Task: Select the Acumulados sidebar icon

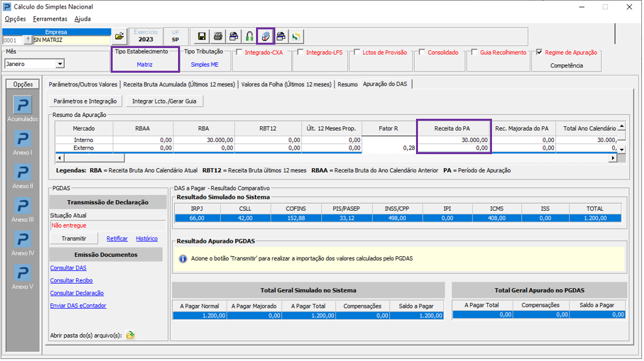Action: pyautogui.click(x=23, y=105)
